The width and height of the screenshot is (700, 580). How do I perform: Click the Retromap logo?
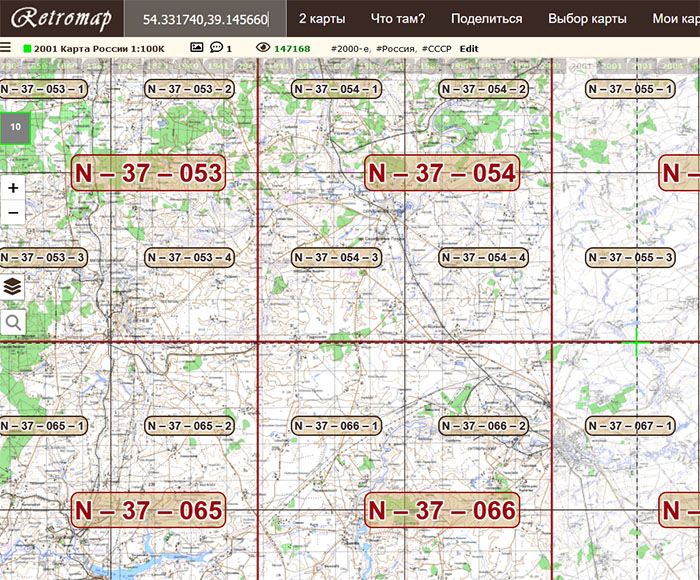(x=61, y=19)
